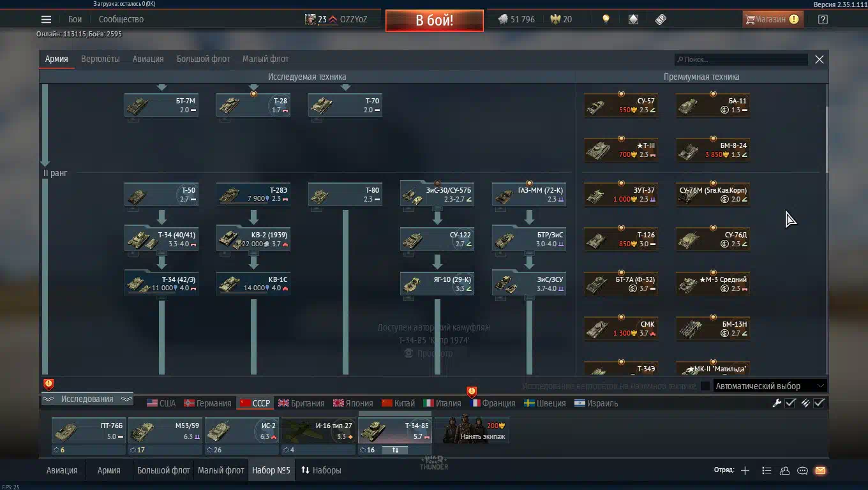
Task: Open Сообщество menu
Action: point(121,19)
